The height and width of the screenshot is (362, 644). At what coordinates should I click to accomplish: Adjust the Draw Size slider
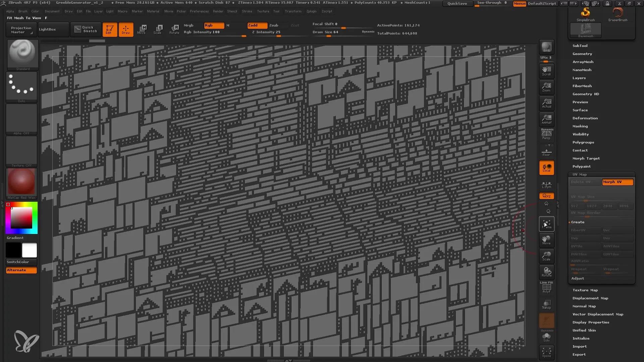point(344,33)
